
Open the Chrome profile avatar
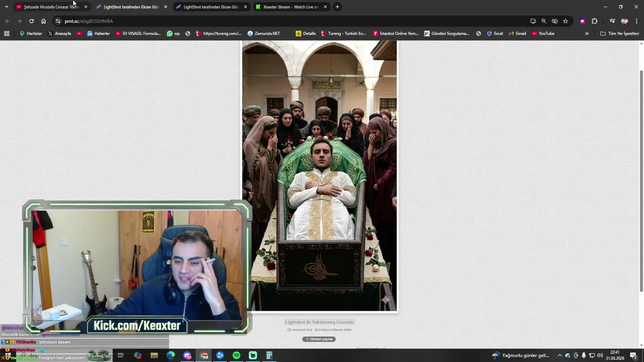coord(624,21)
